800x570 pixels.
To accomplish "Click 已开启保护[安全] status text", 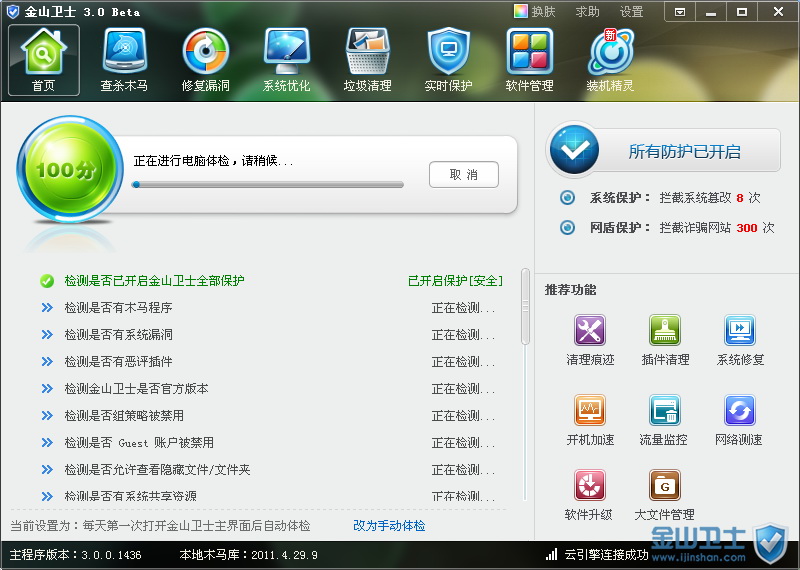I will pos(456,281).
